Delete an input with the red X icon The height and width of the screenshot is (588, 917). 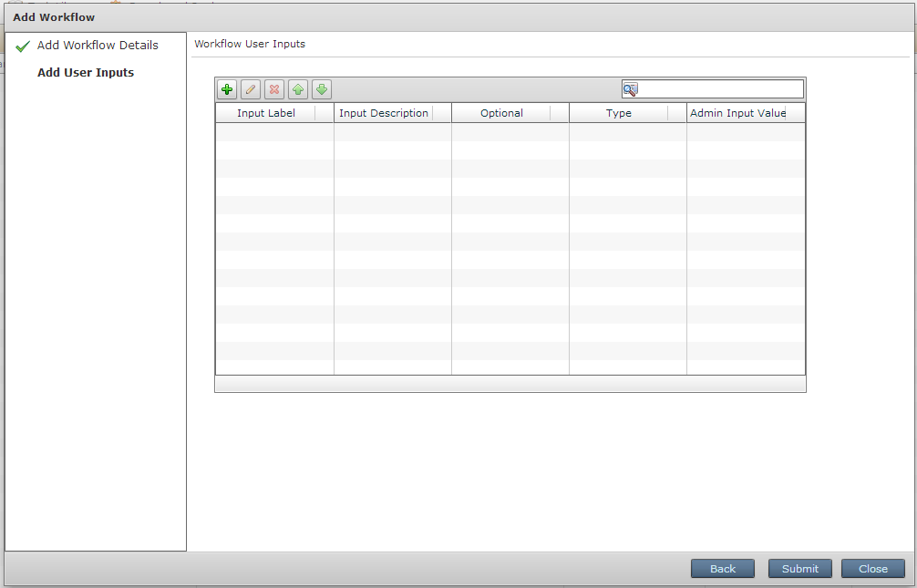coord(273,88)
